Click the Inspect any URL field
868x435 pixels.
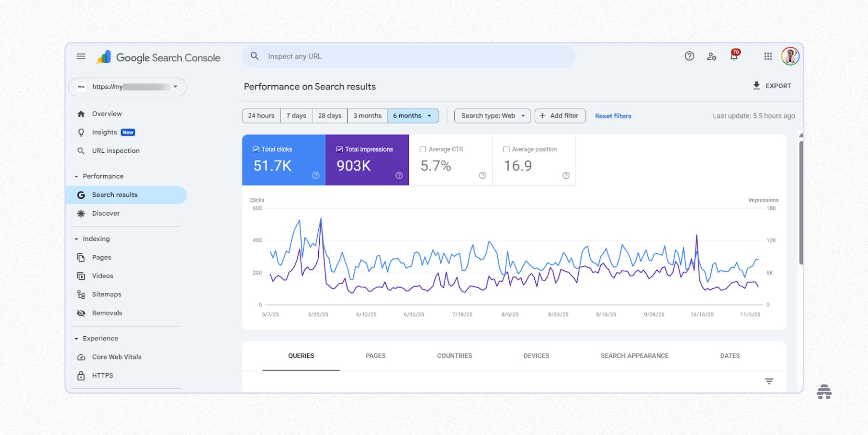click(x=409, y=56)
